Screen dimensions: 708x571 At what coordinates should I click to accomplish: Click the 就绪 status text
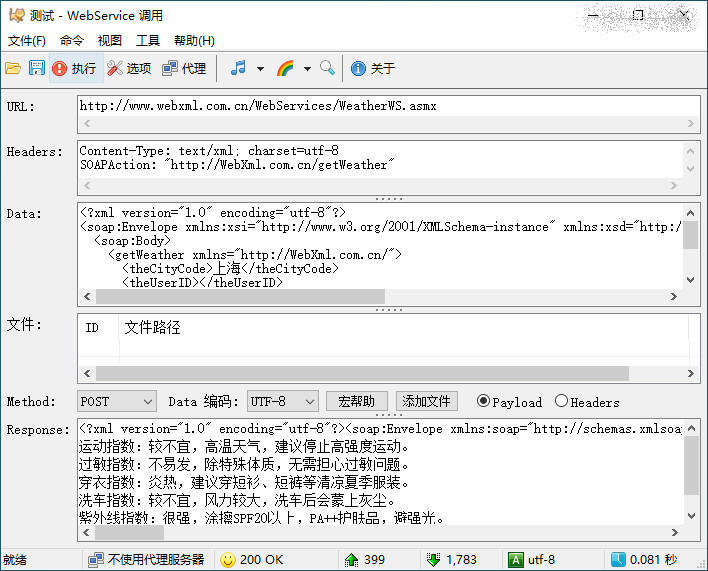15,560
